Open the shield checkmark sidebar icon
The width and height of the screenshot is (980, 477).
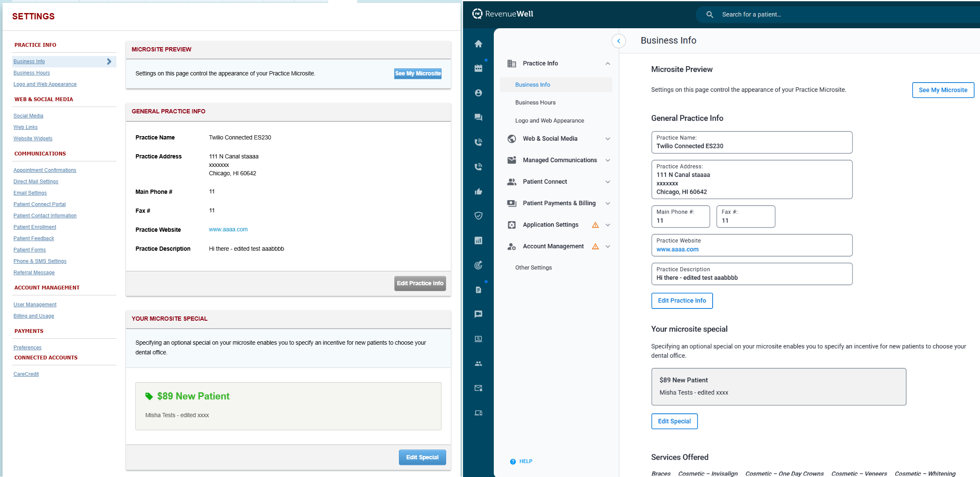pos(478,216)
